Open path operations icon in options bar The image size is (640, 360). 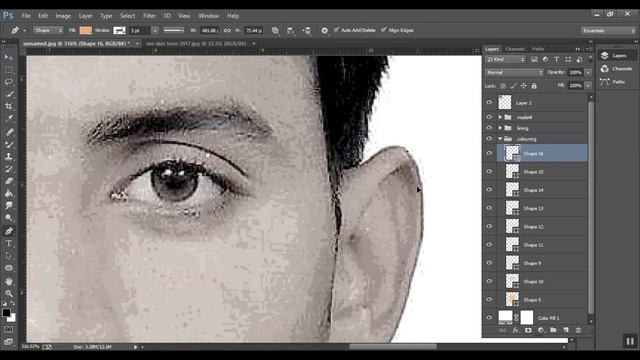276,31
